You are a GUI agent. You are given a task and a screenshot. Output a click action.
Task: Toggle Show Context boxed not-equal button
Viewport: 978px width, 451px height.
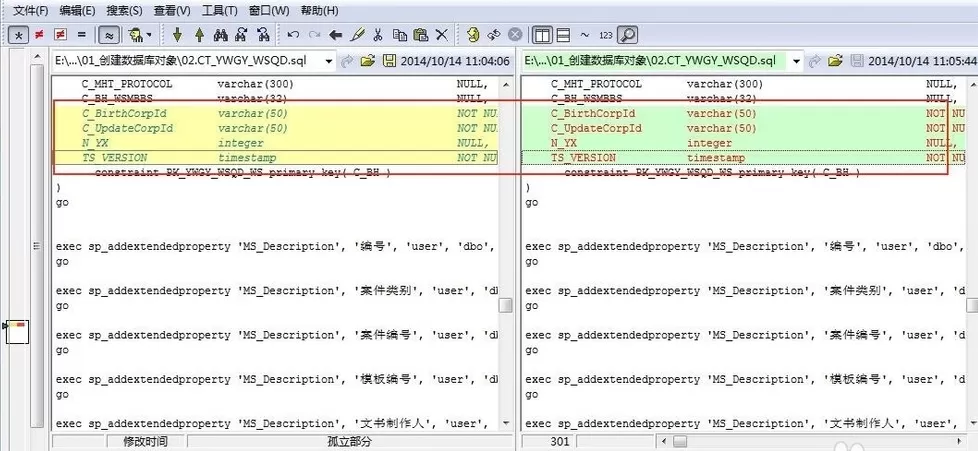(x=60, y=35)
